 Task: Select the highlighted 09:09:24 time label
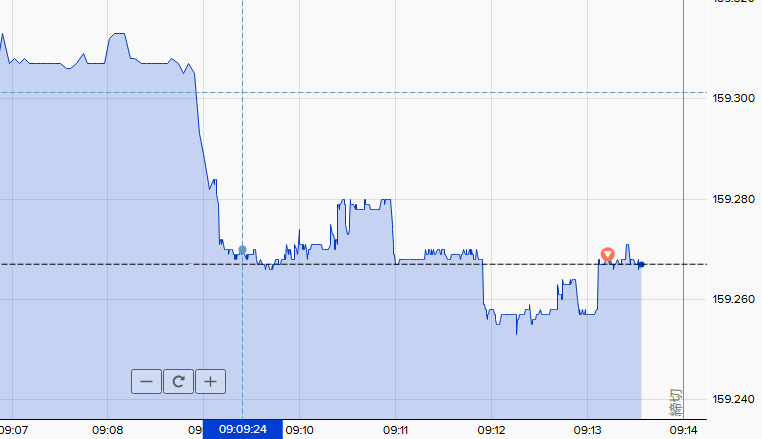(x=242, y=429)
